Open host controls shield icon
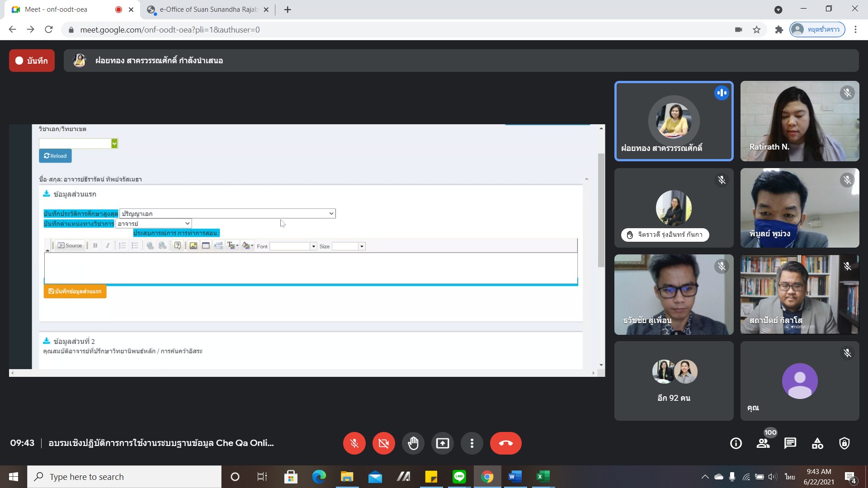This screenshot has width=868, height=488. [x=844, y=443]
